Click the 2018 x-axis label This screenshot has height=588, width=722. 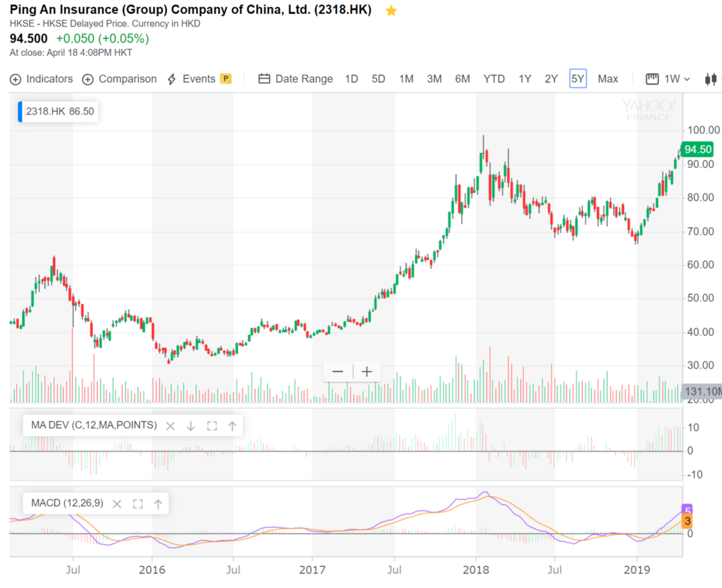[x=476, y=570]
